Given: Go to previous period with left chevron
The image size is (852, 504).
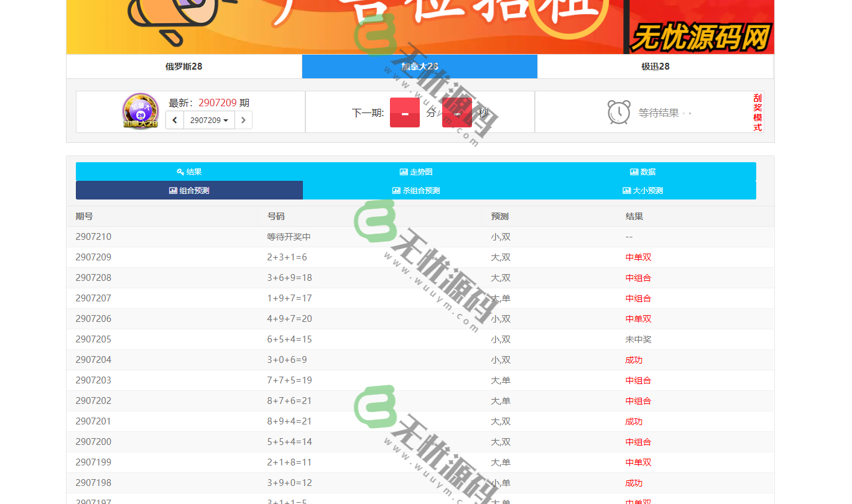Looking at the screenshot, I should 175,120.
